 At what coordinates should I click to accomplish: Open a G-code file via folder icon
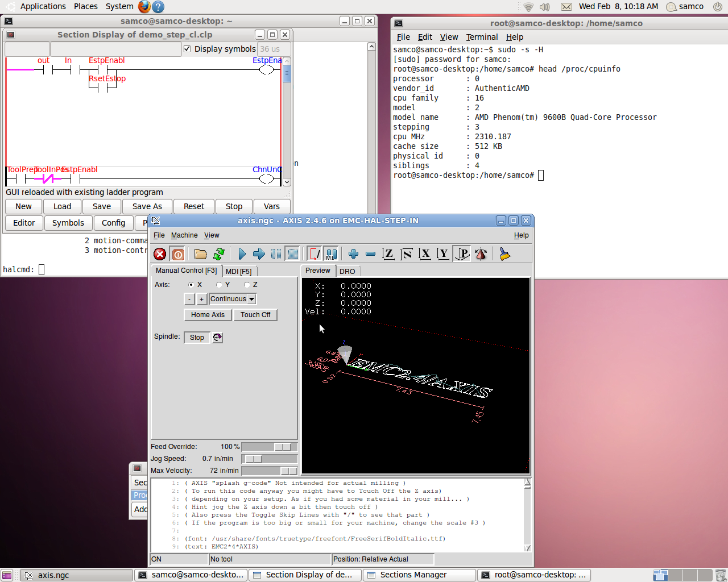(x=200, y=254)
